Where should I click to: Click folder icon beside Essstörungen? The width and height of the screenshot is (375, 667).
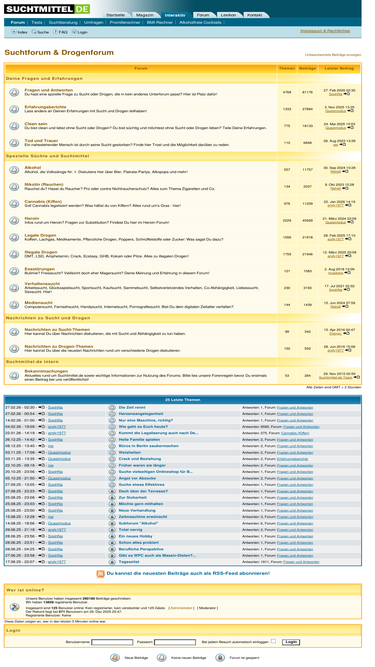coord(14,271)
